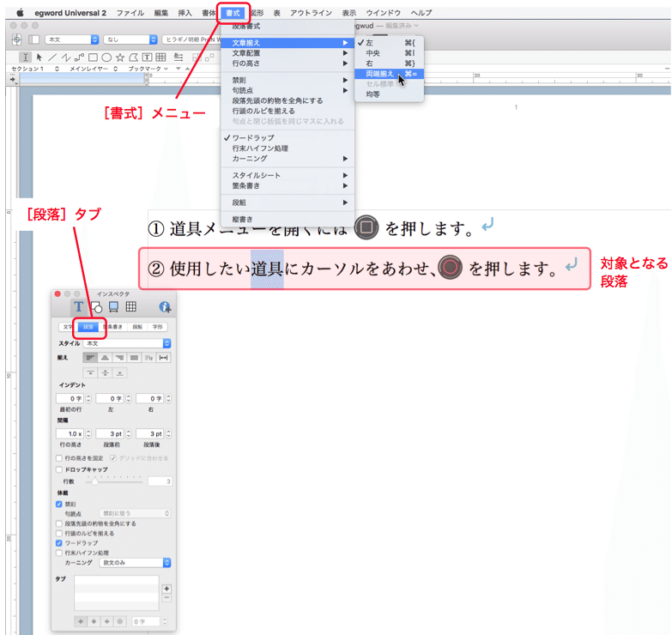Pick the rectangle shape tool
The height and width of the screenshot is (635, 672).
point(93,57)
